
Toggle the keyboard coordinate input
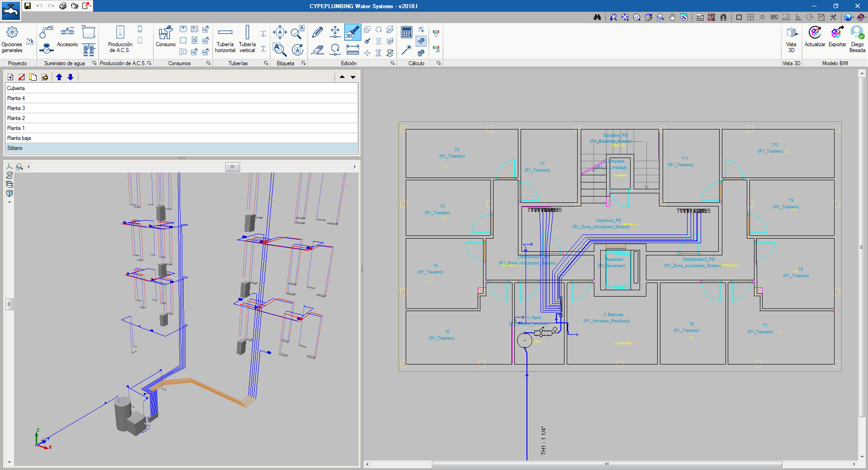(774, 17)
